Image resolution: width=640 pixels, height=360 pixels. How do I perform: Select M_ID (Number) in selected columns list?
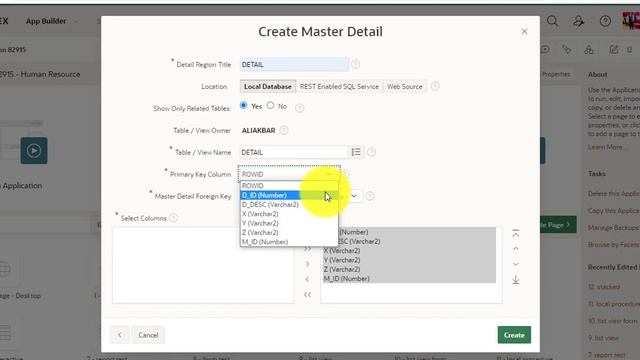[409, 279]
